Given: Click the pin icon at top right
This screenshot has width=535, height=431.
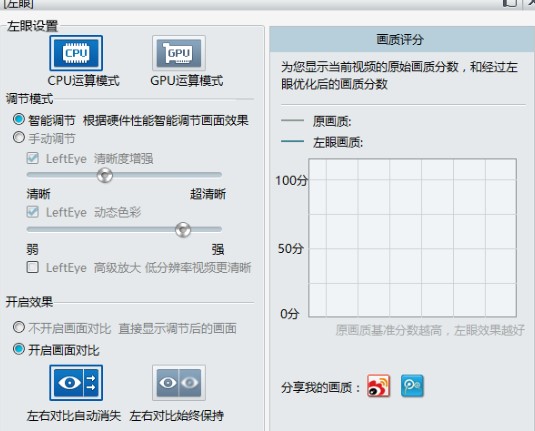Looking at the screenshot, I should (510, 3).
